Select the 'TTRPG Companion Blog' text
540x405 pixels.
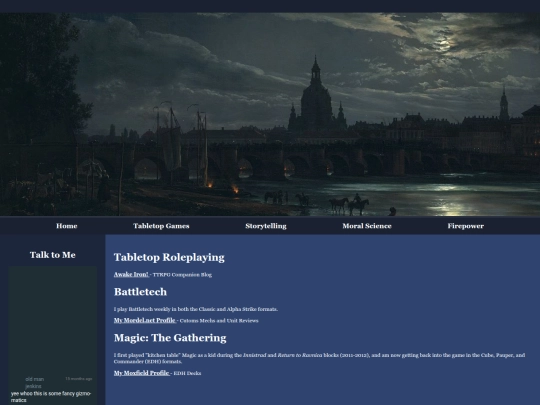182,275
